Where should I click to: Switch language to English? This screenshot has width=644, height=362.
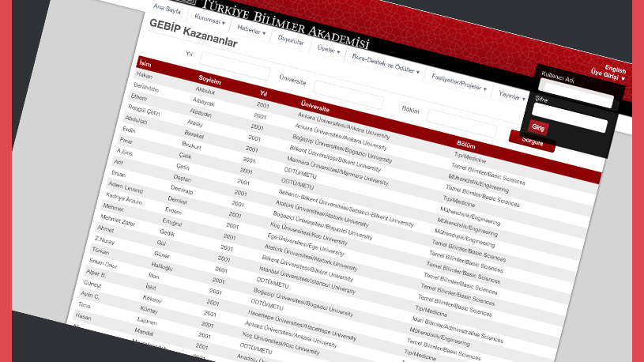[616, 69]
